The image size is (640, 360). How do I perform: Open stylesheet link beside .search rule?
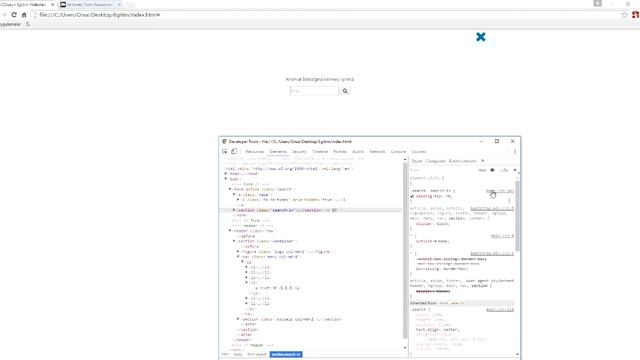click(x=500, y=310)
